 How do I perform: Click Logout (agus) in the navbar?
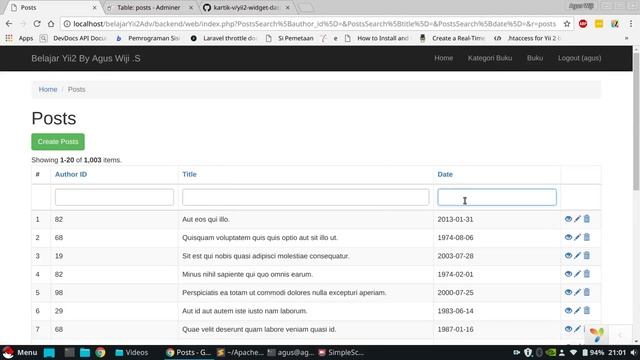click(580, 58)
